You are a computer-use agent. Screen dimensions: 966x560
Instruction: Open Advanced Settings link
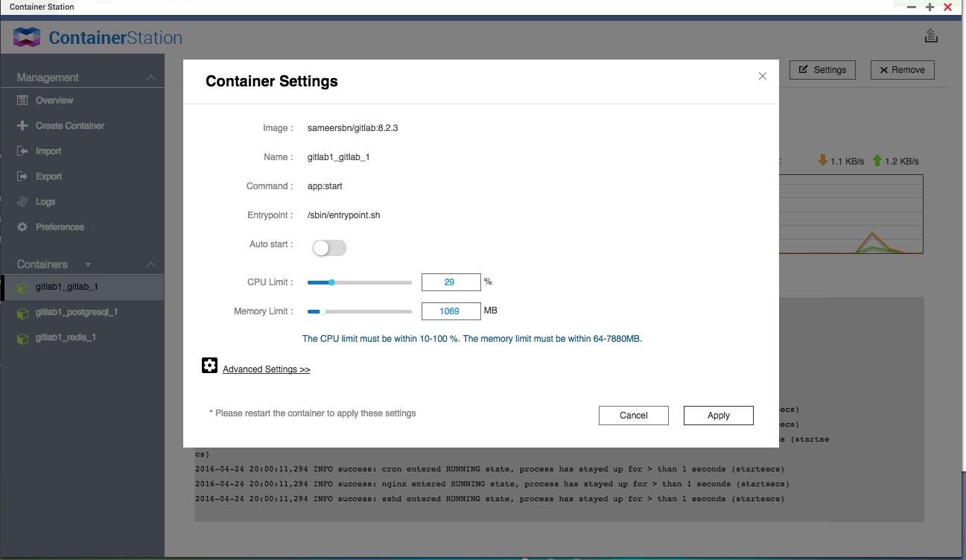(x=267, y=369)
